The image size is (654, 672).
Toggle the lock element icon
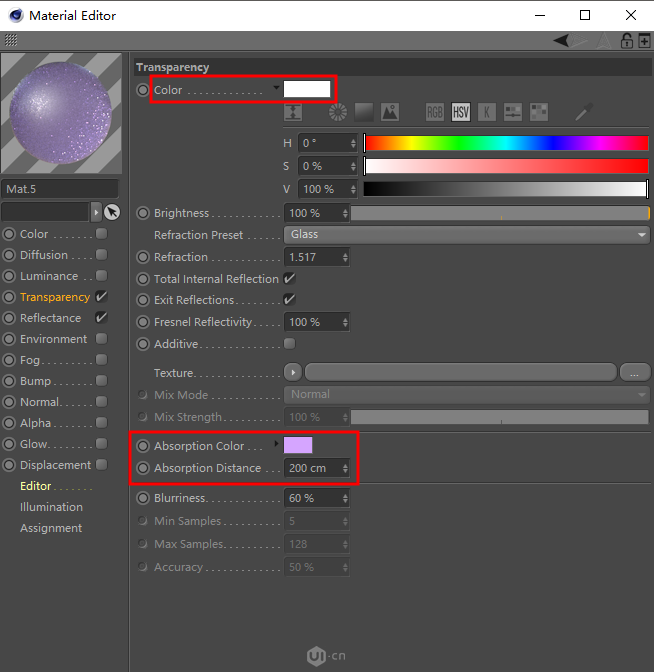pos(626,41)
